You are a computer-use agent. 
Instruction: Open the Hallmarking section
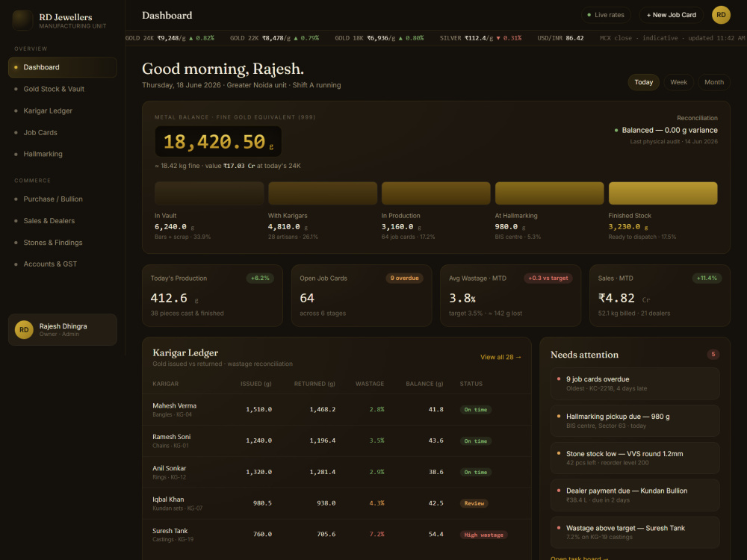pyautogui.click(x=63, y=154)
